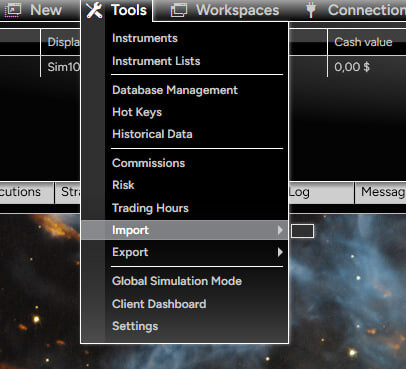Expand the Export submenu arrow

tap(280, 252)
